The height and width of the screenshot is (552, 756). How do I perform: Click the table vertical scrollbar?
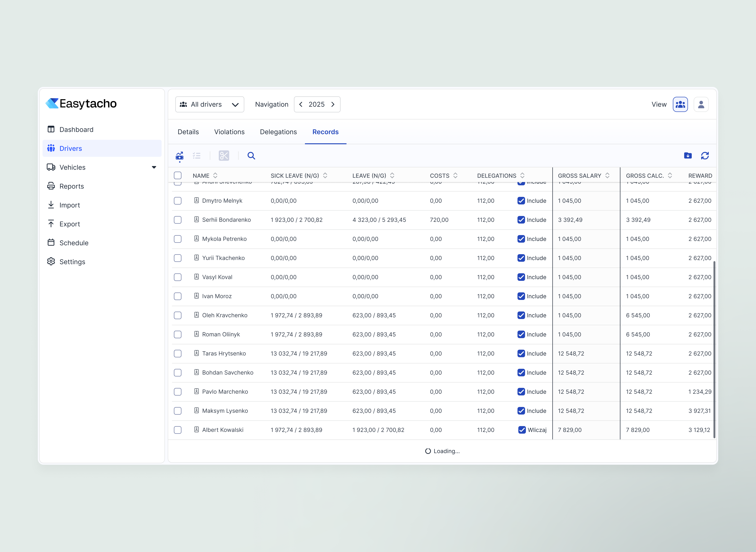pyautogui.click(x=714, y=350)
